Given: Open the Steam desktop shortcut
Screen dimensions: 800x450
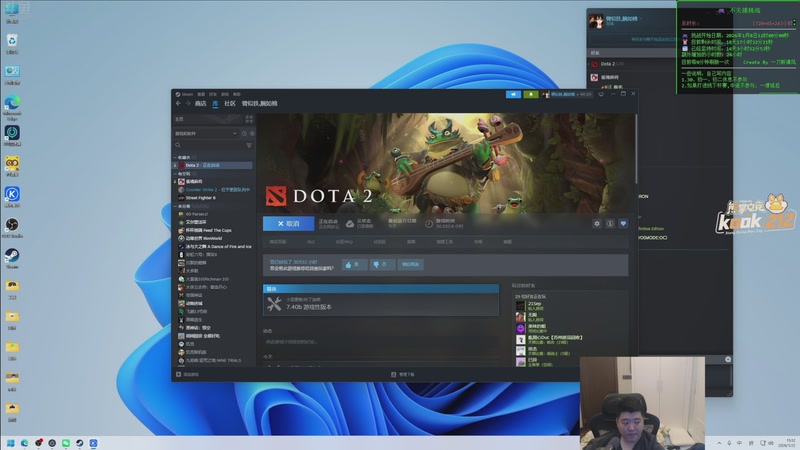Looking at the screenshot, I should [x=12, y=258].
